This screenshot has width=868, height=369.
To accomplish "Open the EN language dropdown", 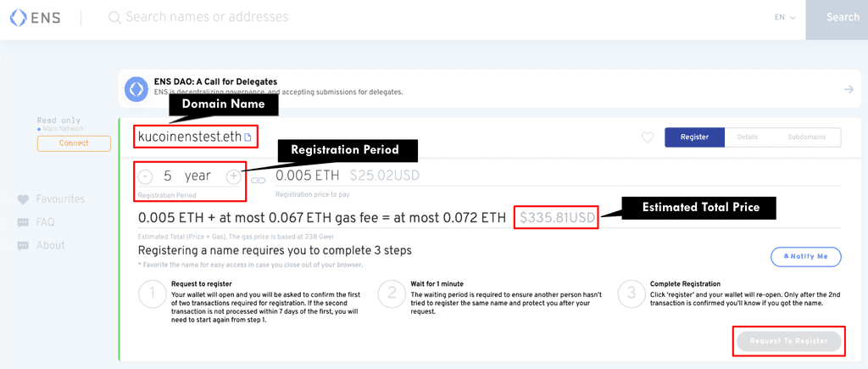I will point(785,18).
